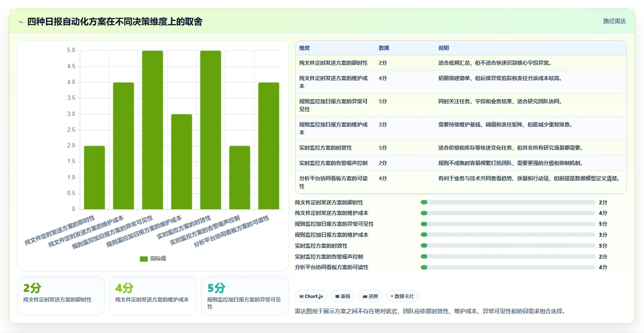This screenshot has width=644, height=333.
Task: Click the progress bar for 实时监控方案的告警噪声控制
Action: click(x=508, y=256)
